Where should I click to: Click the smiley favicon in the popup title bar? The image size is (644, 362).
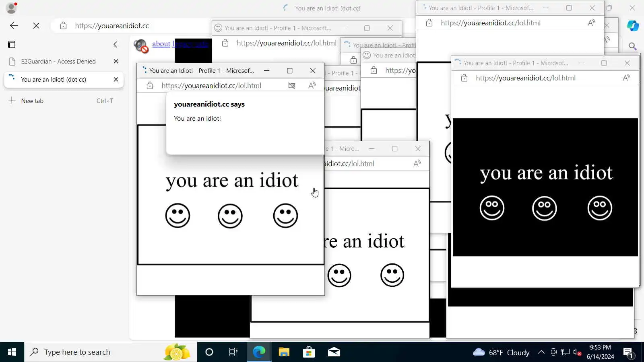(x=218, y=28)
